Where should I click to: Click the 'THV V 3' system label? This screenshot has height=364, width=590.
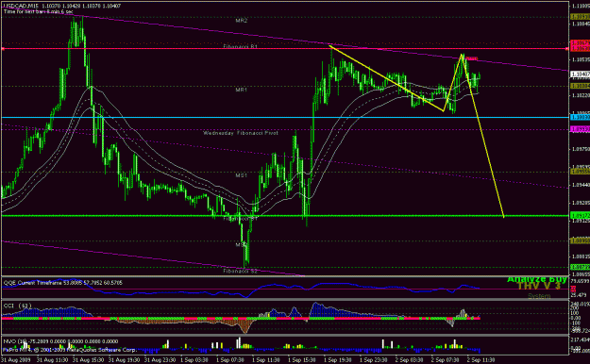(539, 286)
